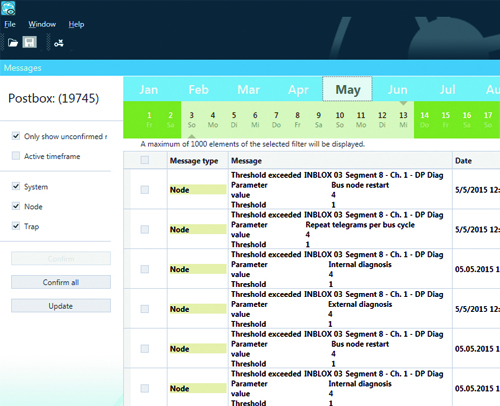Switch to the Jan month tab

148,89
